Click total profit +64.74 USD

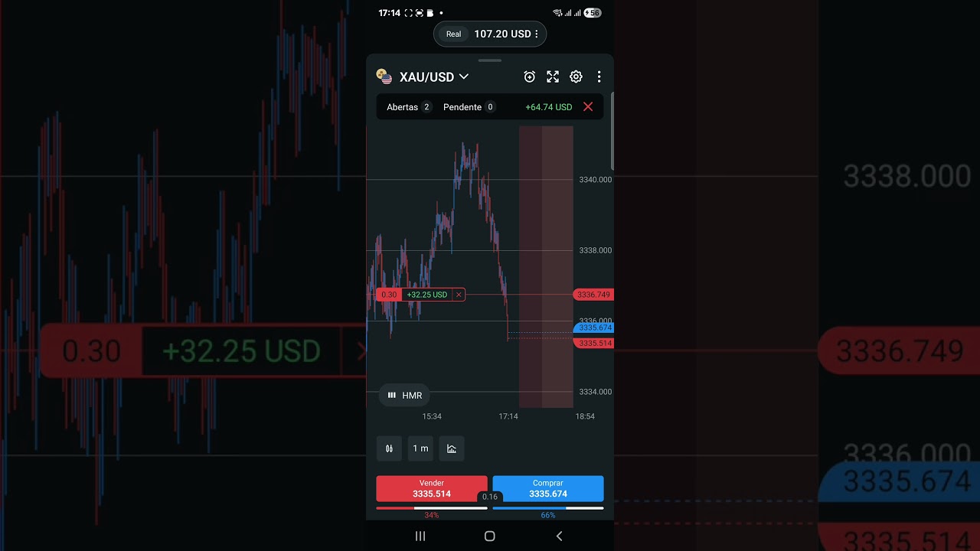tap(548, 107)
